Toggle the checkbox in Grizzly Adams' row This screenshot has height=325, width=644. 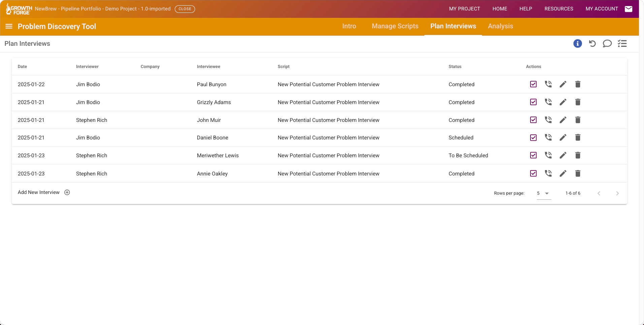coord(534,102)
